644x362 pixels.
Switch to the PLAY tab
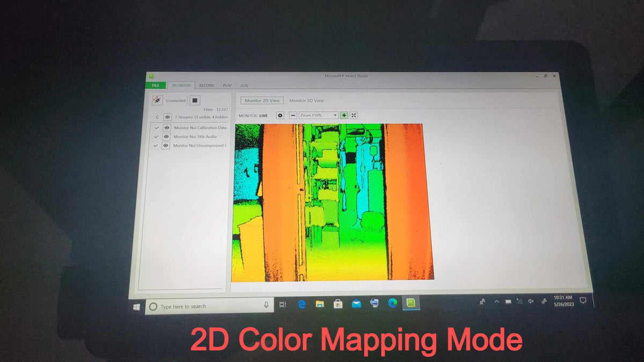(x=228, y=85)
